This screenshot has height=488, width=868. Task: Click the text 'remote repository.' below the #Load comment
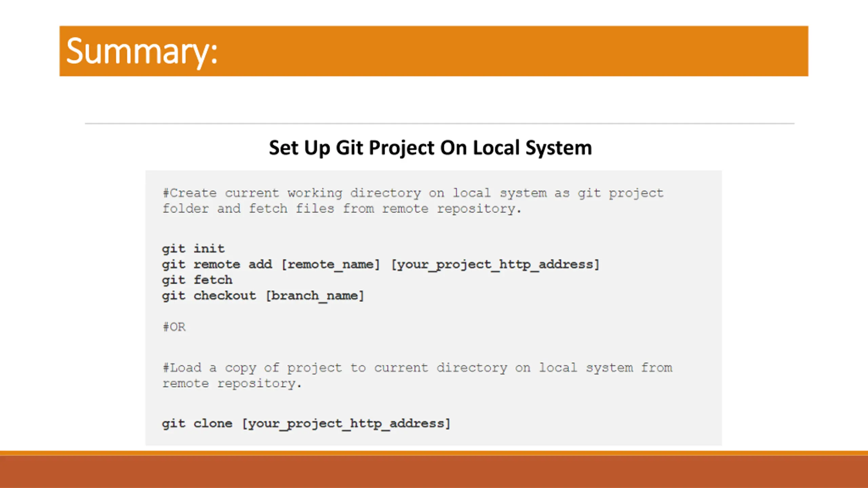(232, 383)
